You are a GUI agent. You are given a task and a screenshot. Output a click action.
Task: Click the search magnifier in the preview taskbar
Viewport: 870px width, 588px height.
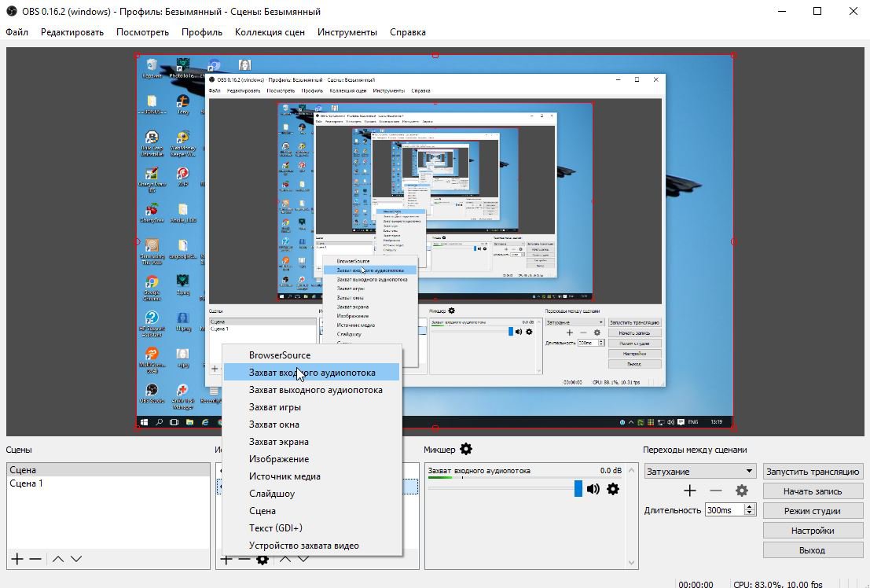tap(160, 422)
